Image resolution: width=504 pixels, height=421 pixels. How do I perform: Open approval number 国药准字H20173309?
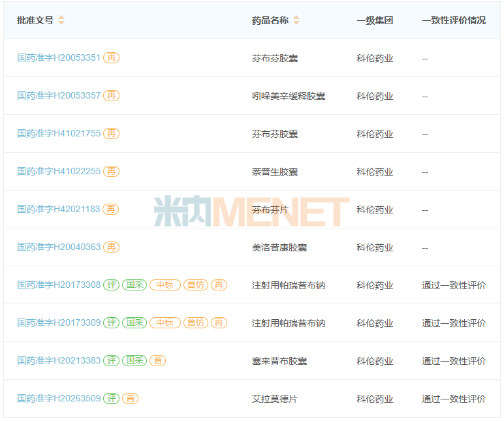(x=59, y=322)
